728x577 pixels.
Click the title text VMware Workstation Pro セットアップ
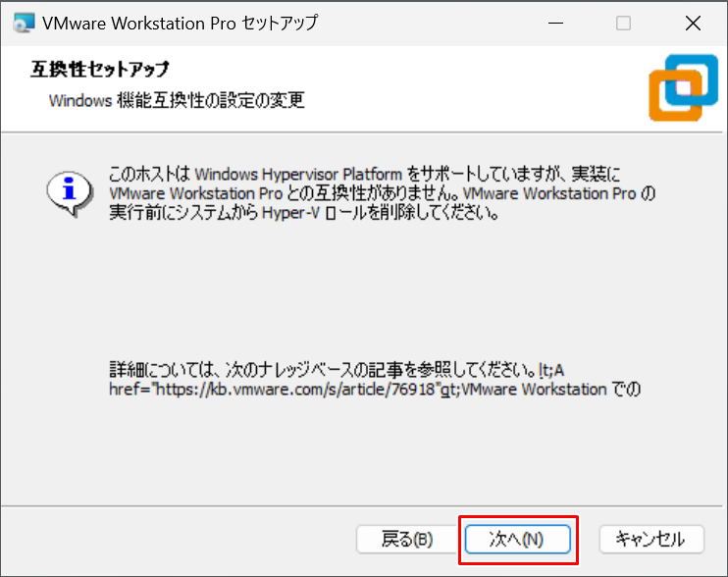(x=181, y=23)
